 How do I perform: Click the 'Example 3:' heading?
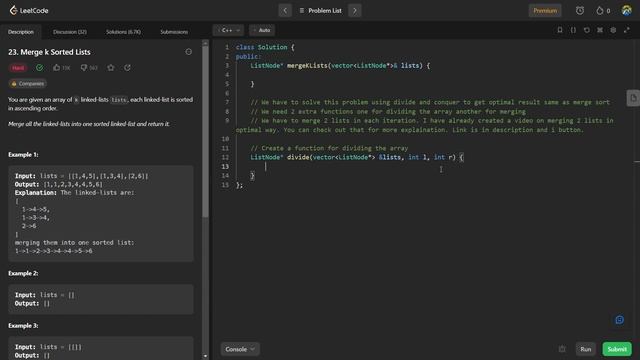(x=23, y=326)
